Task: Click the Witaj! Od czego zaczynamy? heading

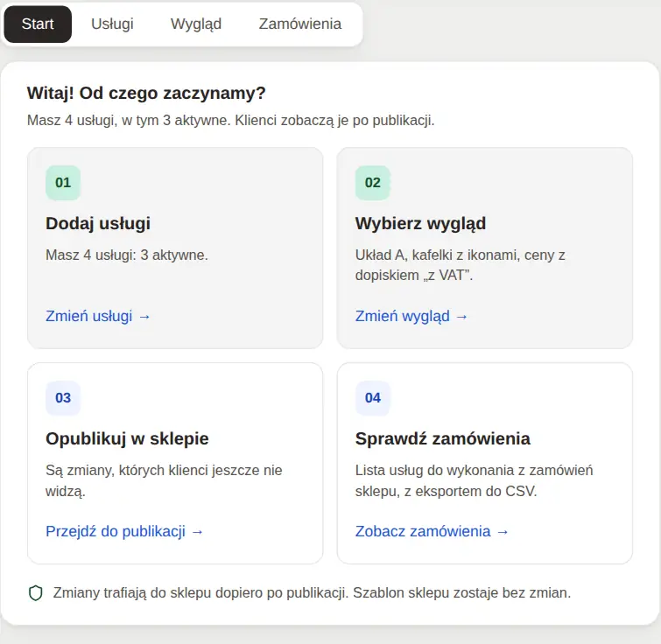Action: point(146,93)
